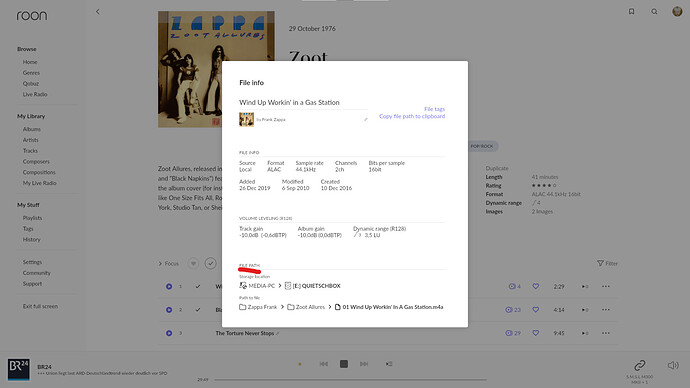Image resolution: width=690 pixels, height=388 pixels.
Task: Open Qobuz in sidebar
Action: point(31,84)
